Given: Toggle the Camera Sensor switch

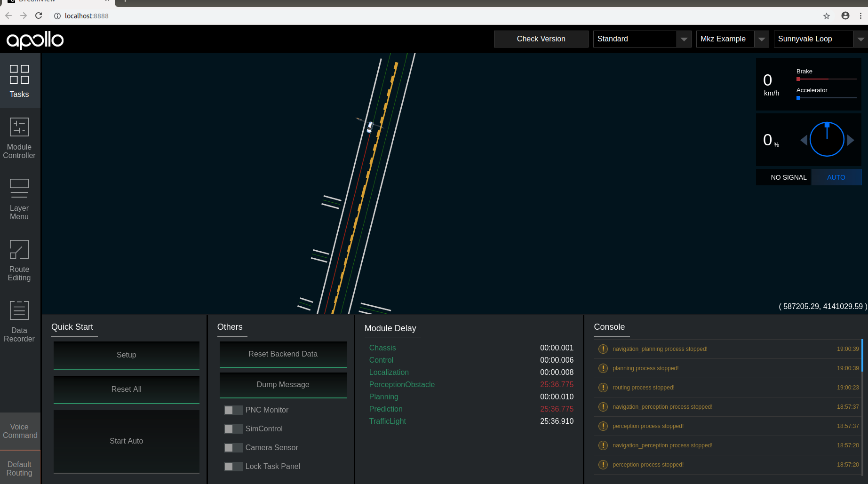Looking at the screenshot, I should [233, 448].
